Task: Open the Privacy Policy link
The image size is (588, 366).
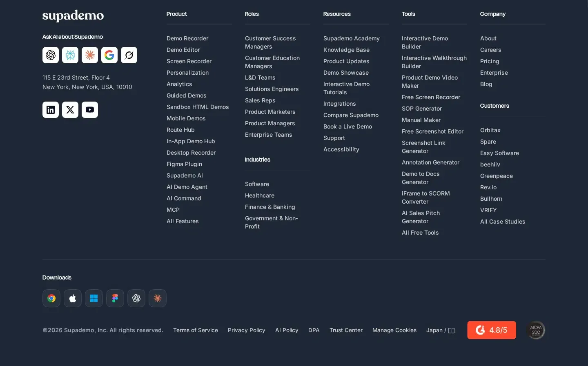Action: pyautogui.click(x=247, y=330)
